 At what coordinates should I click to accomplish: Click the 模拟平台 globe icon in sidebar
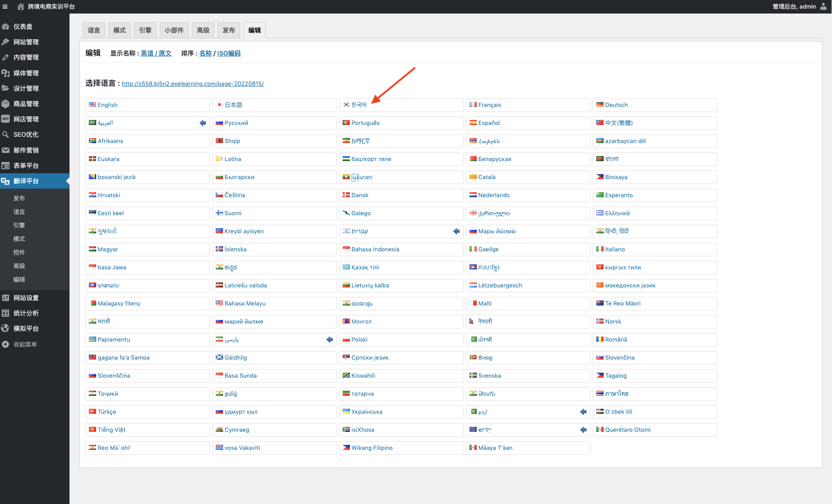coord(5,328)
